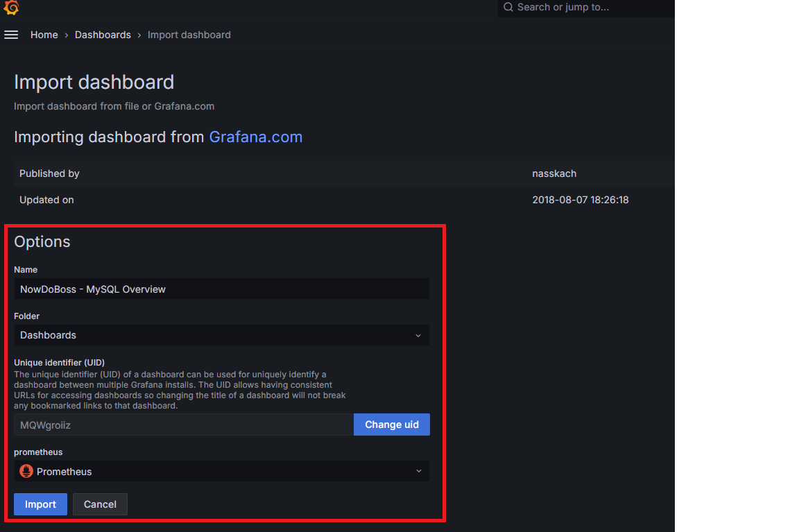799x532 pixels.
Task: Open the Dashboards breadcrumb link
Action: point(103,35)
